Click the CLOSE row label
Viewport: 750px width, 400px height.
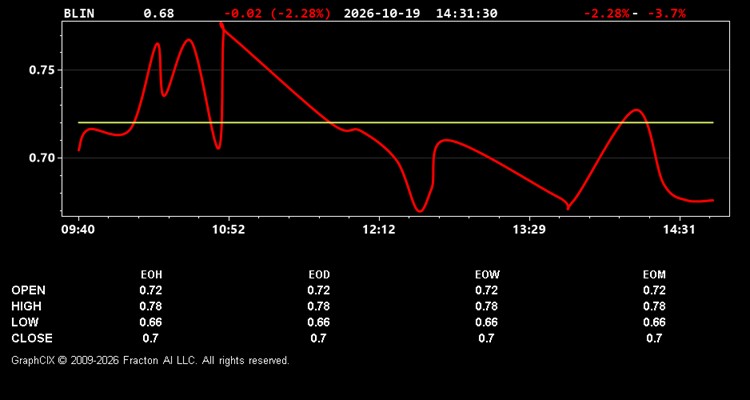(32, 338)
